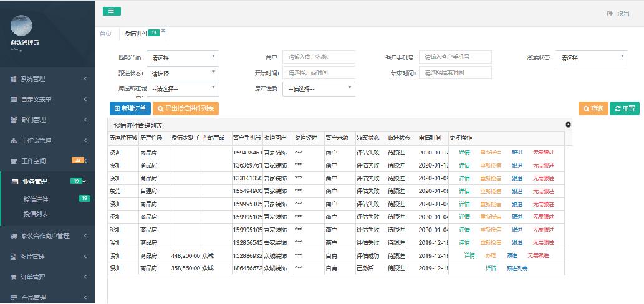This screenshot has width=644, height=304.
Task: Click the 446,200.00 amount cell
Action: point(185,255)
